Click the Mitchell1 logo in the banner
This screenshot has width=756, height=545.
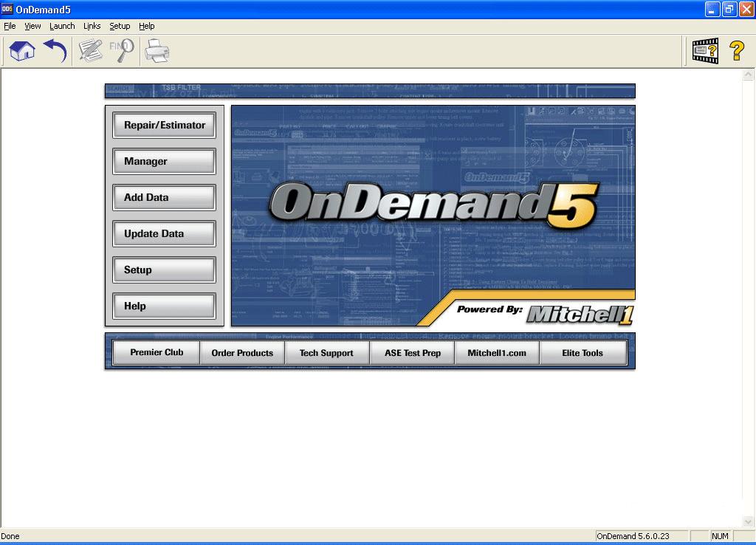580,315
